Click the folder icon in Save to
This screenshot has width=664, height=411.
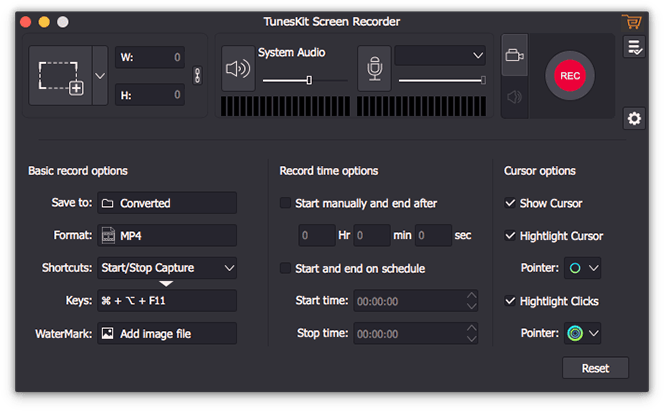(x=108, y=204)
